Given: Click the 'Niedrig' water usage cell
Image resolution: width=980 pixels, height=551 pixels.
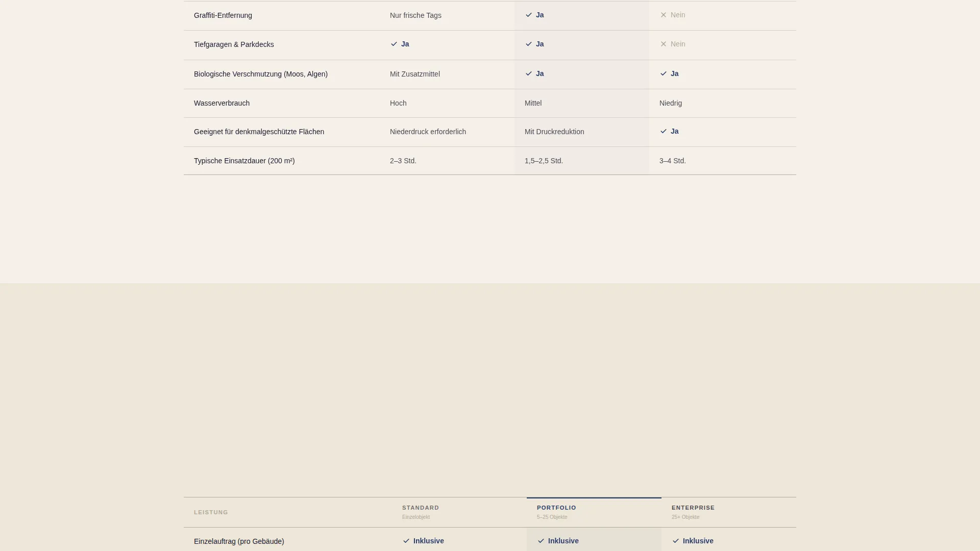Looking at the screenshot, I should (x=671, y=103).
